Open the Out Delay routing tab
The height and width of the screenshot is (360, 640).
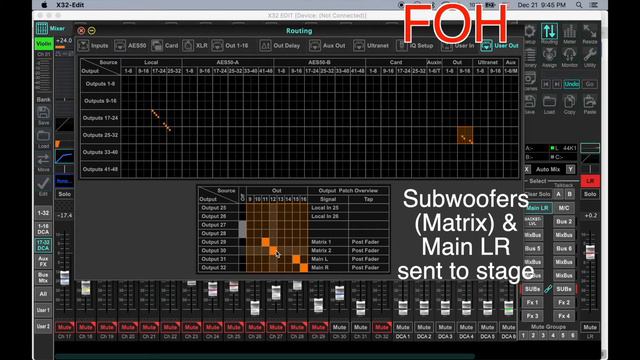coord(280,46)
